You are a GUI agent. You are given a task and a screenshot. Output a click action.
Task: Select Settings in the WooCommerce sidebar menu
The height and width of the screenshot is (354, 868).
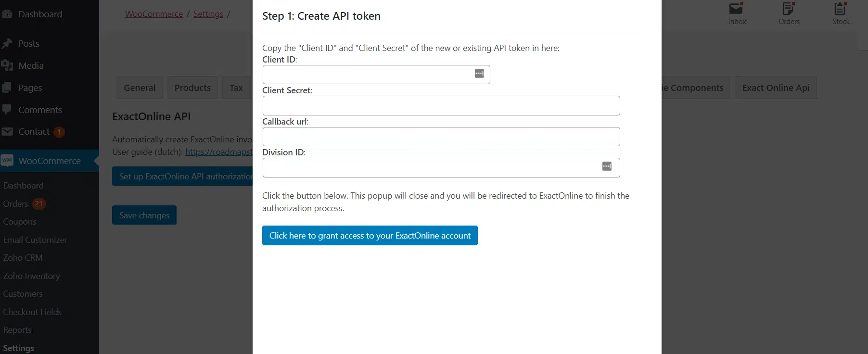[x=18, y=348]
